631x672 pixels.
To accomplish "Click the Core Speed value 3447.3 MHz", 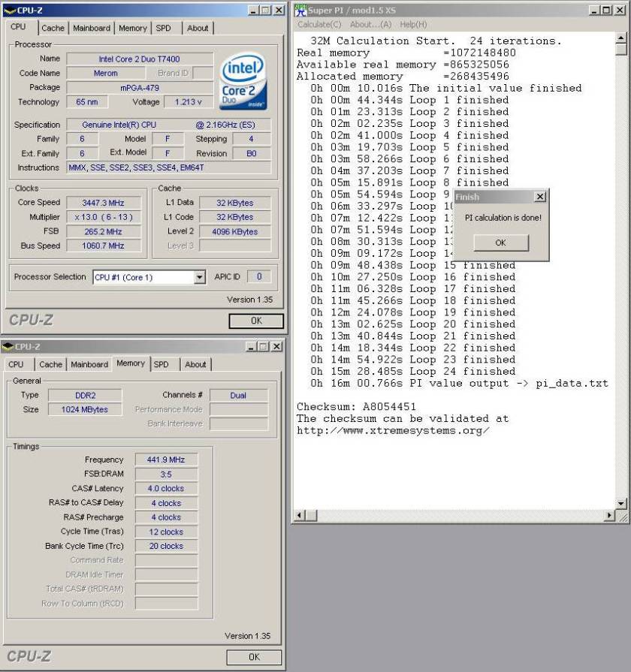I will 104,203.
